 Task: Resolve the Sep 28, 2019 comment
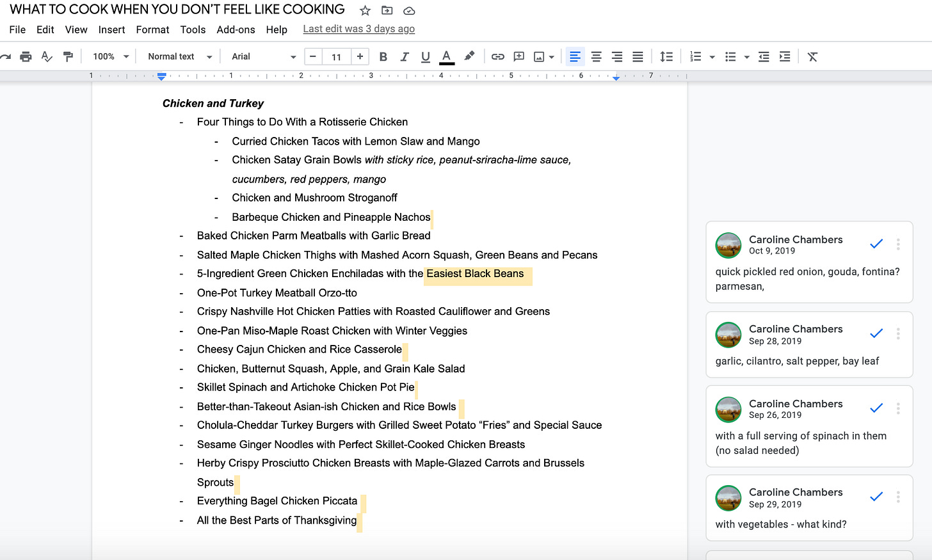pyautogui.click(x=876, y=333)
